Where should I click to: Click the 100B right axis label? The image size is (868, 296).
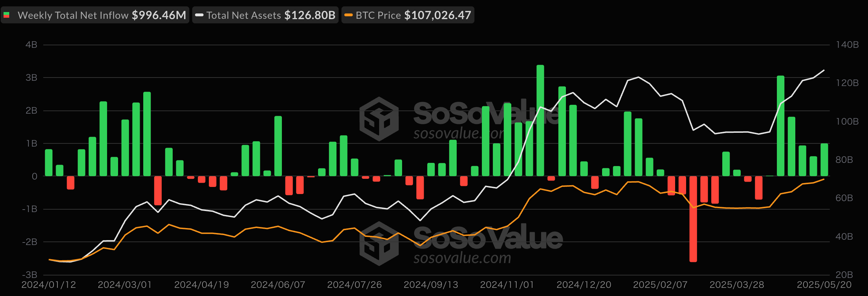tap(847, 121)
